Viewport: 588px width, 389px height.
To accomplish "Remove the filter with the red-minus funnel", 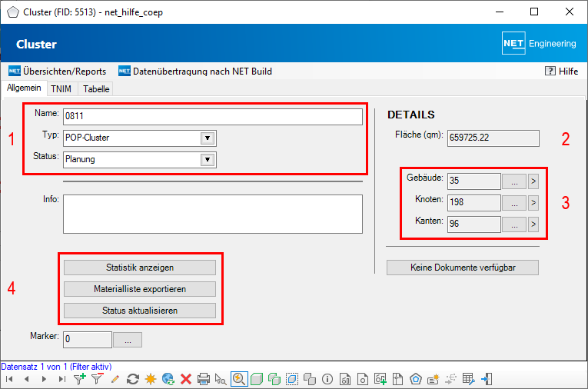I will click(97, 379).
